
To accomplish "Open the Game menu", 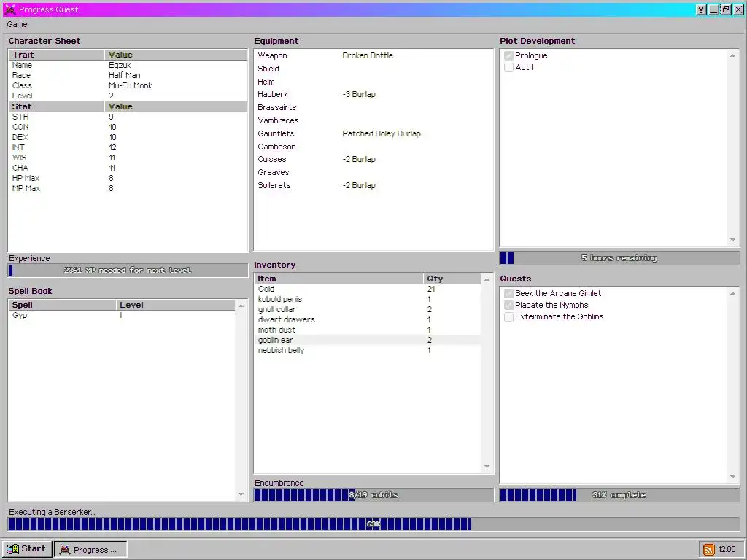I will (18, 24).
